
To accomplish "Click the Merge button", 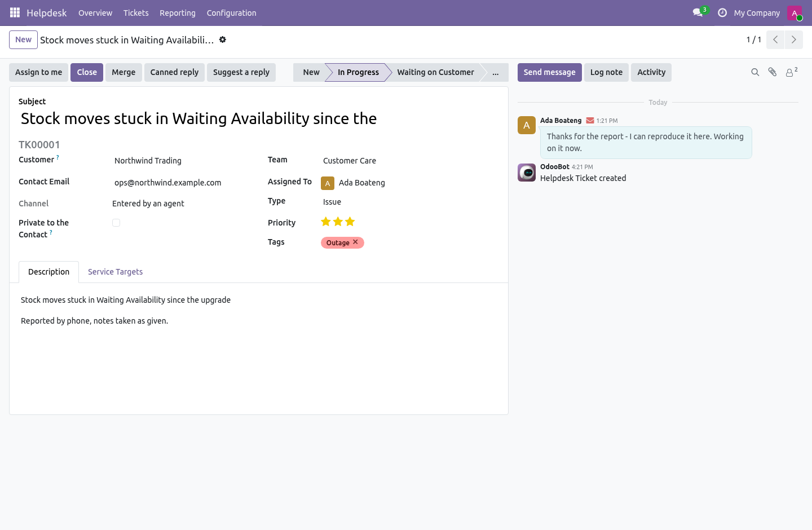I will 123,72.
